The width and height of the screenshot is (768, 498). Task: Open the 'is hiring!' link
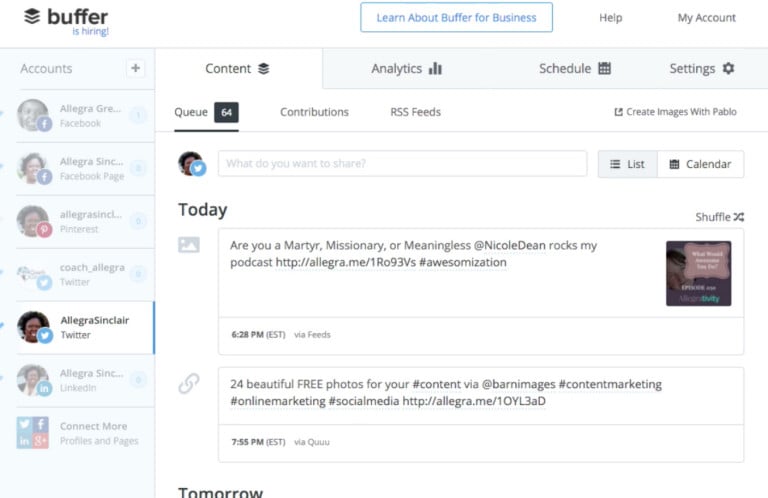[x=91, y=31]
